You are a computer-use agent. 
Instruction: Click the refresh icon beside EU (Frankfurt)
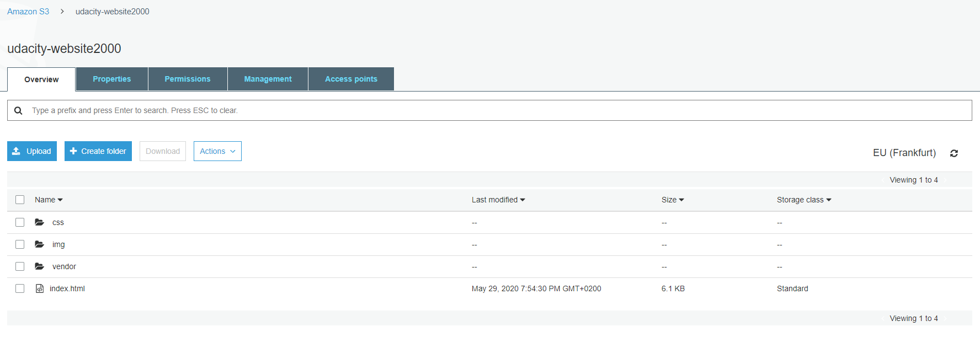point(954,153)
